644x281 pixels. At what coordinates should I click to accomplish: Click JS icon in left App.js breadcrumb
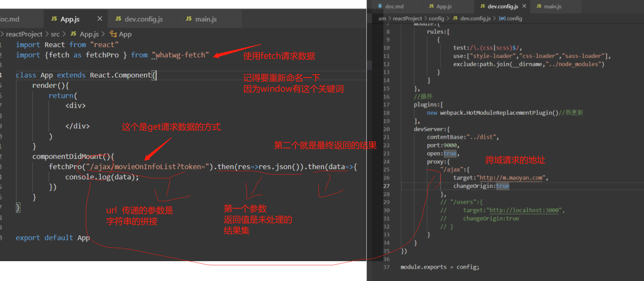(73, 34)
